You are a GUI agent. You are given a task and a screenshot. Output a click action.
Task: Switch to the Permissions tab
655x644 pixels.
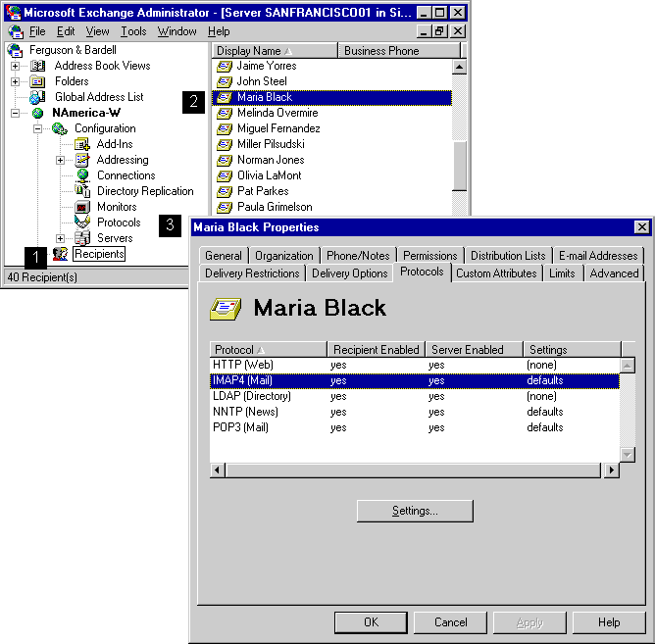click(x=430, y=256)
